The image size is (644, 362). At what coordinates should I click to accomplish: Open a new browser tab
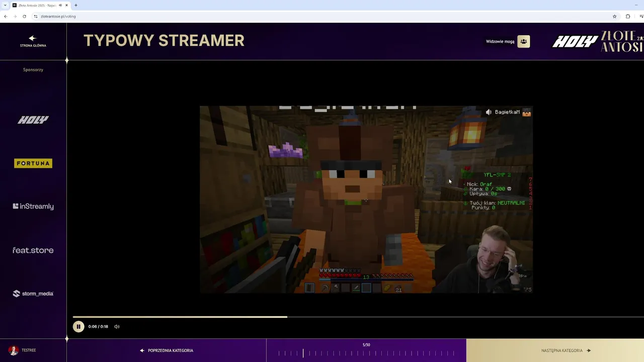[x=76, y=5]
